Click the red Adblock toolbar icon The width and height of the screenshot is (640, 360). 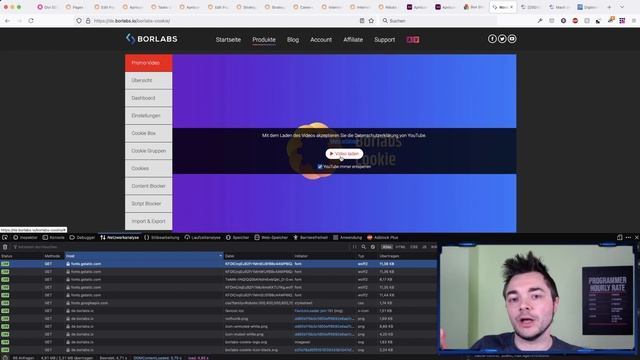click(x=575, y=20)
